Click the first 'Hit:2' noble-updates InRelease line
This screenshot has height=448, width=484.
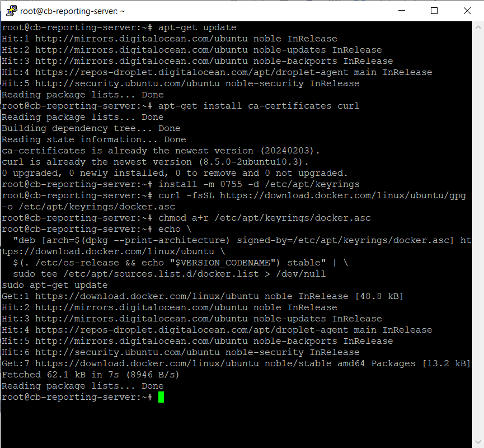pos(192,50)
